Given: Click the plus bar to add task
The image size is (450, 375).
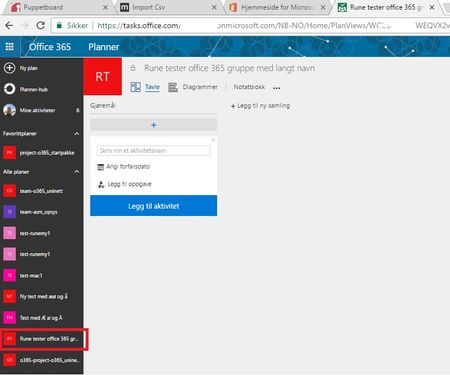Looking at the screenshot, I should pyautogui.click(x=154, y=125).
